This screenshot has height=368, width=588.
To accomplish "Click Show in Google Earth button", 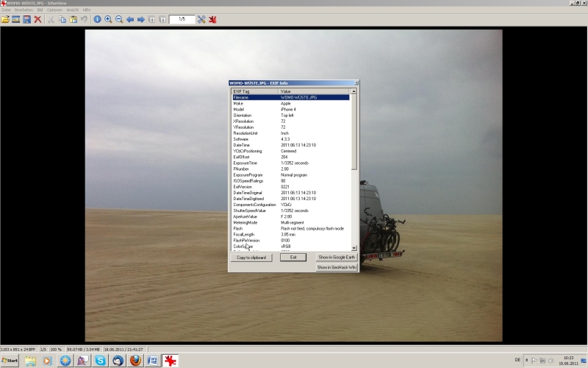I will pyautogui.click(x=336, y=258).
